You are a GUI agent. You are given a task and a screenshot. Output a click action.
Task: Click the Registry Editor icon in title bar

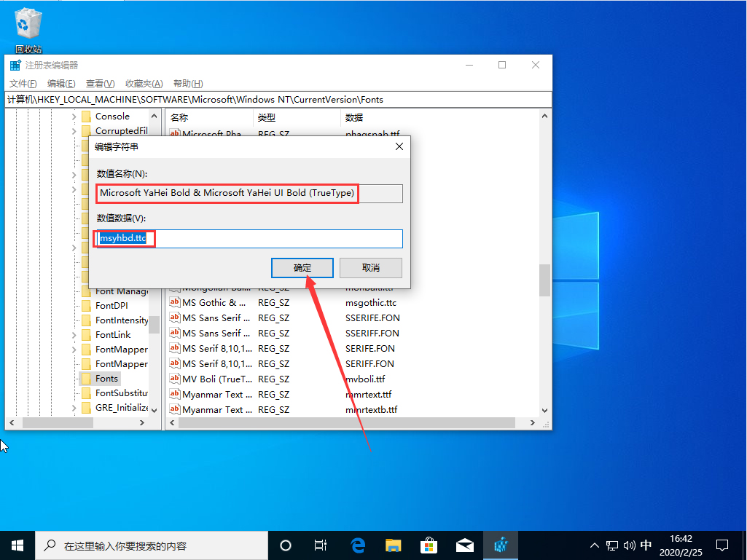15,65
